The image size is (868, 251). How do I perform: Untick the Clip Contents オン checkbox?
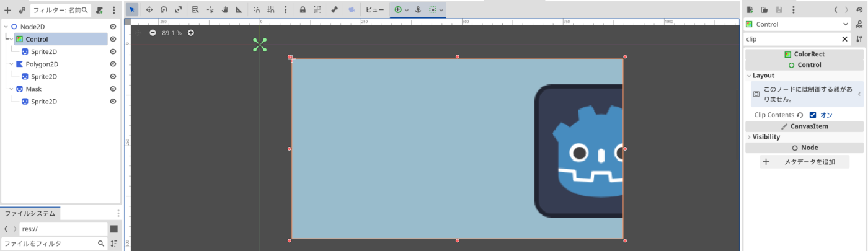(x=813, y=115)
